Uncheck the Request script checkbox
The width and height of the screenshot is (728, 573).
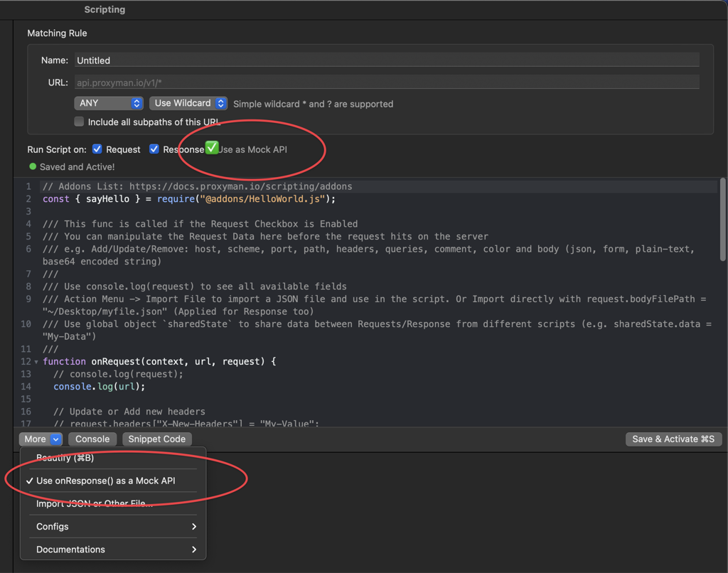point(97,149)
